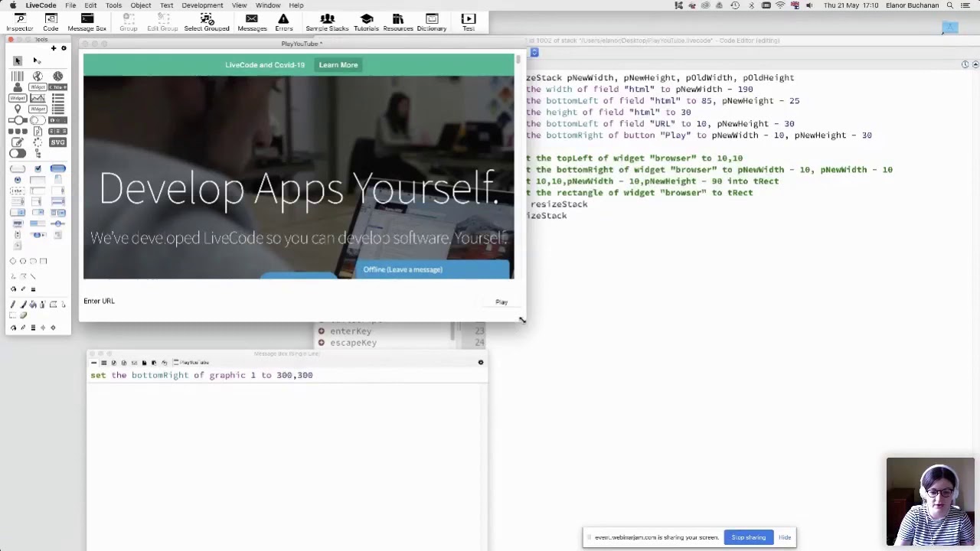Click the Message Box command text line

point(286,375)
